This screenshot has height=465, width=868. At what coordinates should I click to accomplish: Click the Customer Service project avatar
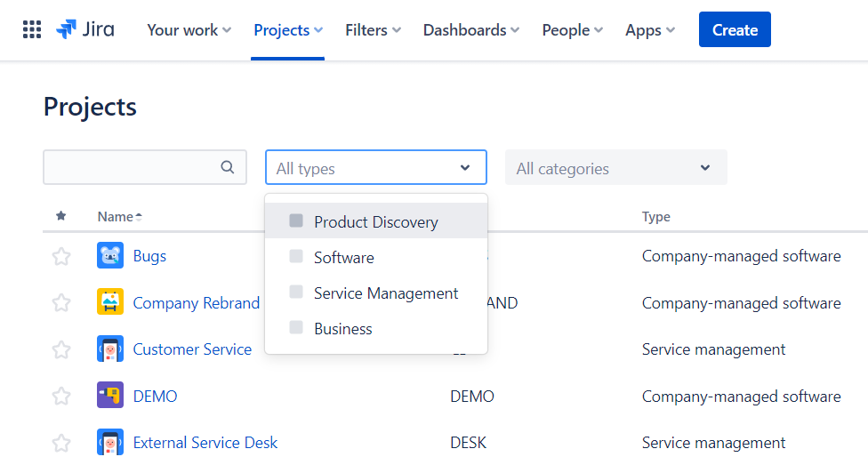pyautogui.click(x=110, y=349)
